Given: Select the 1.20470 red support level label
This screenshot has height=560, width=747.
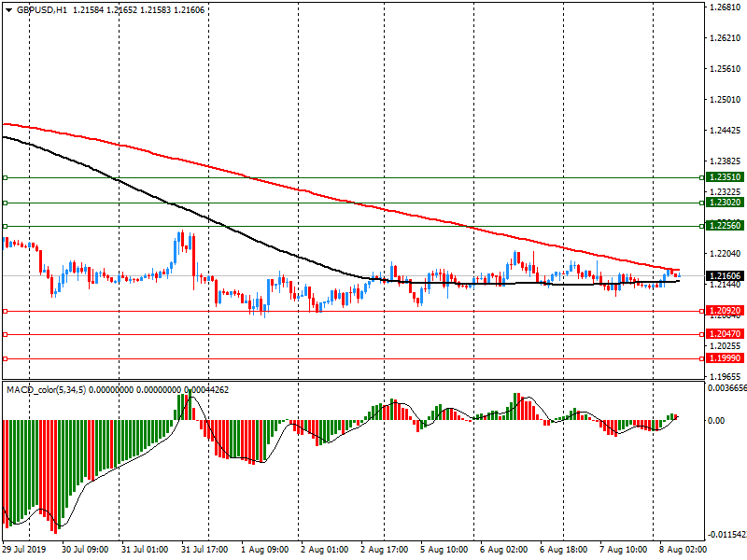Looking at the screenshot, I should [x=725, y=334].
